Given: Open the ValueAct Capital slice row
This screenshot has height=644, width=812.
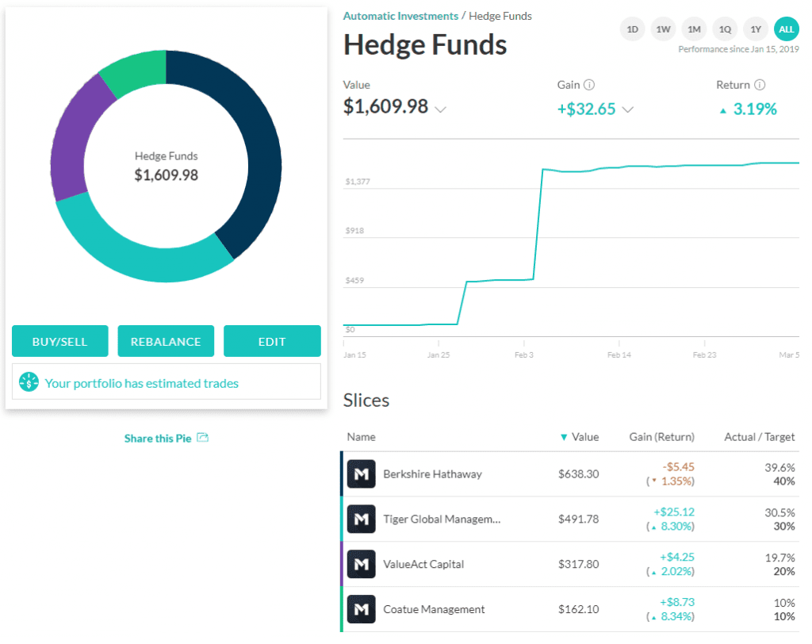Looking at the screenshot, I should [x=569, y=564].
